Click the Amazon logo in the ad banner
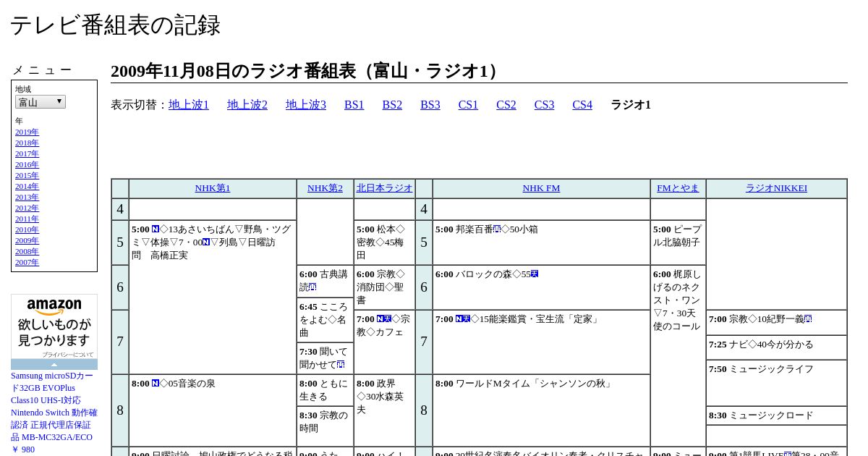This screenshot has height=456, width=868. 54,307
